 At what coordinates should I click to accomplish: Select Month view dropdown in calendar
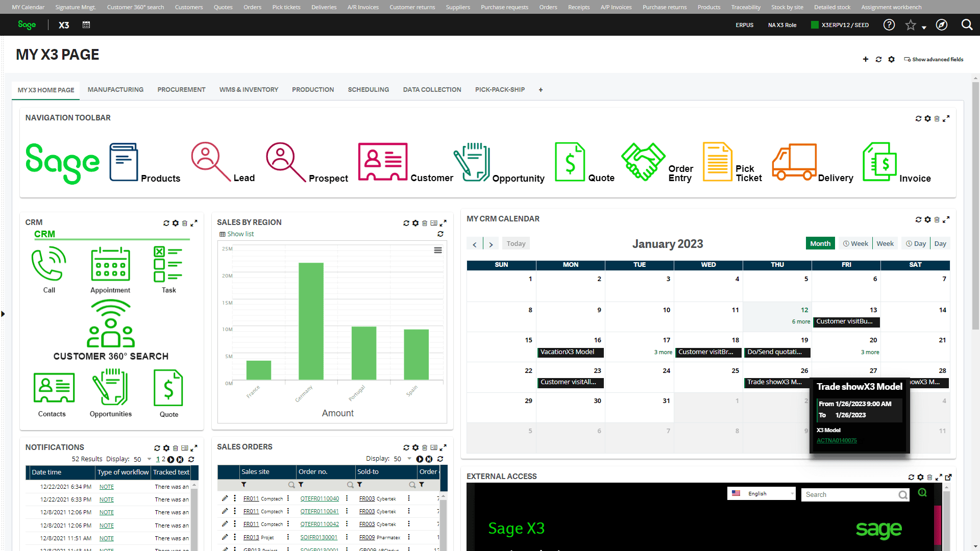pyautogui.click(x=820, y=243)
